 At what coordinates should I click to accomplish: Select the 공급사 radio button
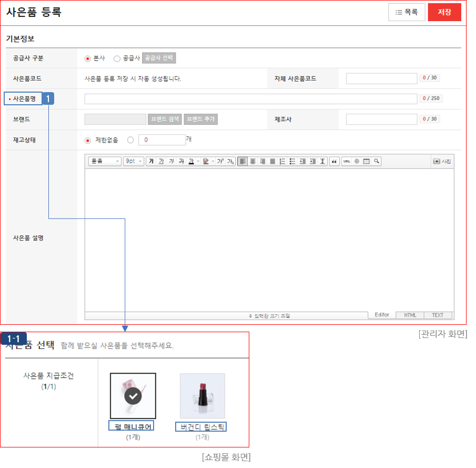pos(117,58)
